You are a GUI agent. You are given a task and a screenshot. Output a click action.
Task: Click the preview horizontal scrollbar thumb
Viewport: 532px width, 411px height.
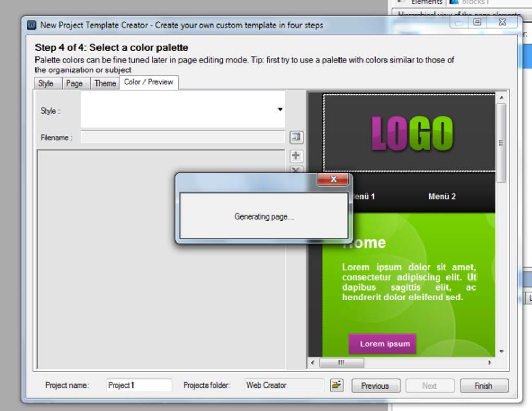[341, 362]
